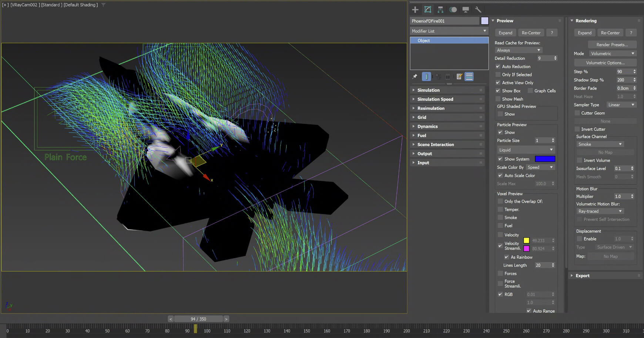Enable Only If Selected checkbox
The image size is (644, 338).
click(498, 74)
